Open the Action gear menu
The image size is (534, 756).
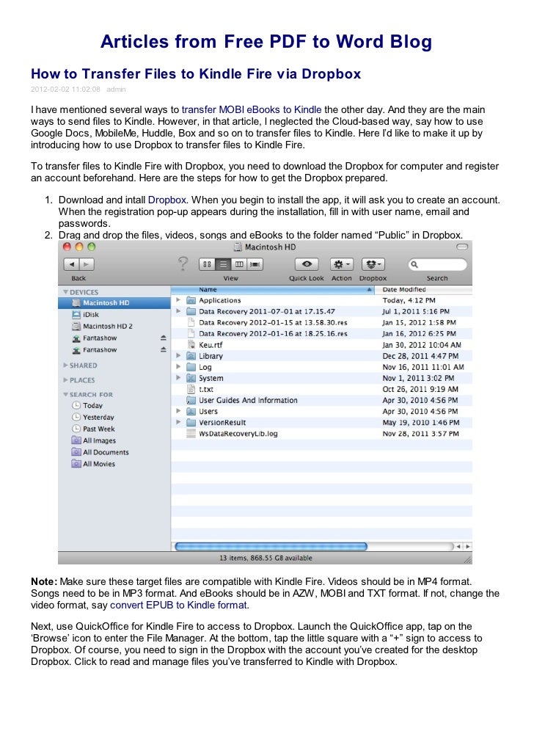coord(341,264)
